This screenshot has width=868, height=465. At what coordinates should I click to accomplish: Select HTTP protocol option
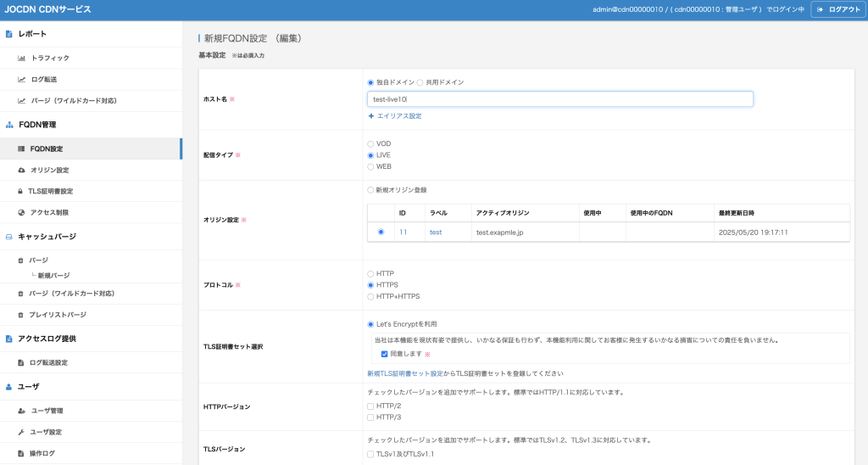coord(370,274)
